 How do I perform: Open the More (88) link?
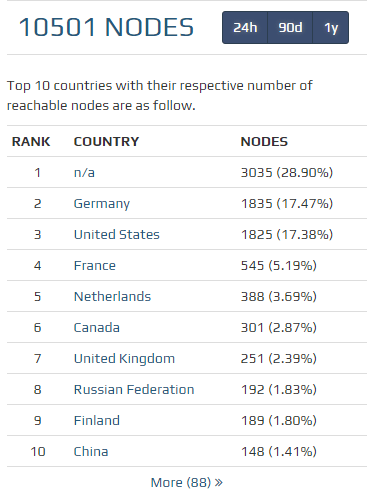[x=187, y=483]
